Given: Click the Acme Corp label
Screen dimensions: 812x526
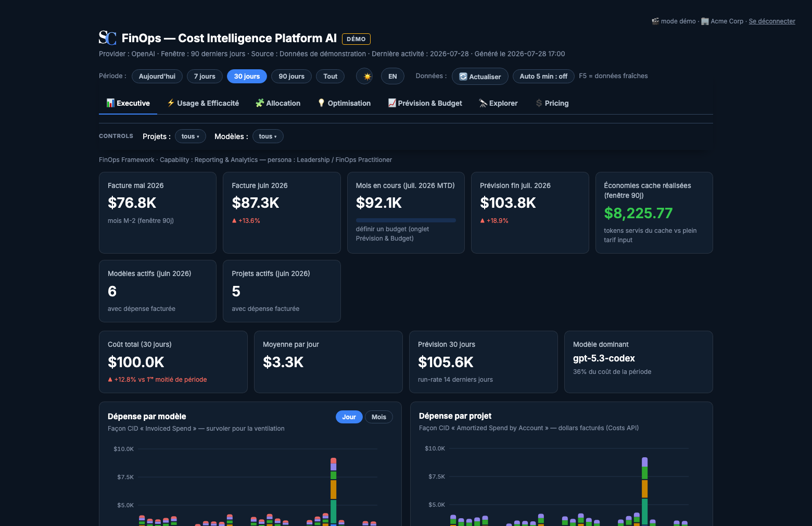Looking at the screenshot, I should (727, 21).
